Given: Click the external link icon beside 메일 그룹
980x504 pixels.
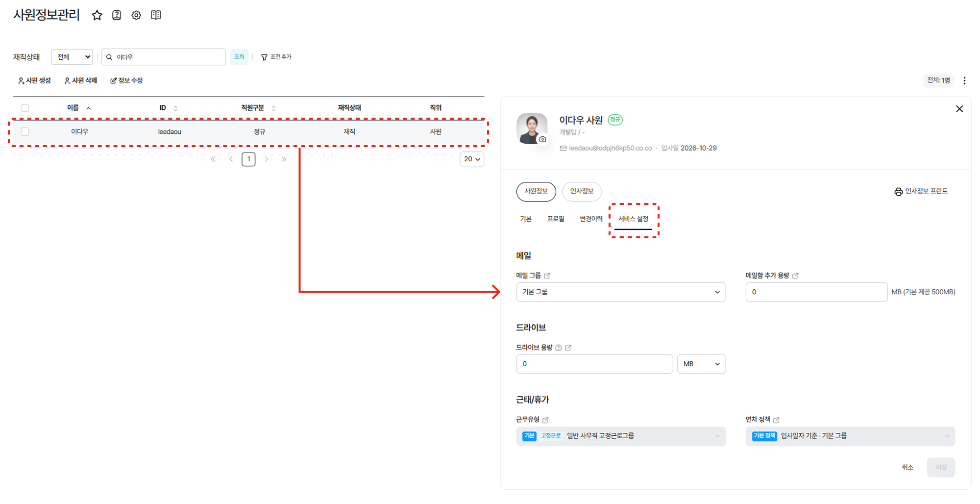Looking at the screenshot, I should click(547, 276).
